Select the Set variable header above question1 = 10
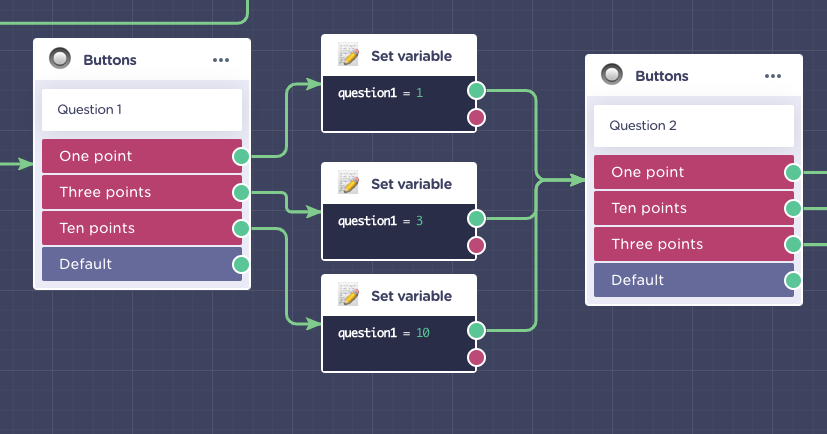 pyautogui.click(x=399, y=296)
